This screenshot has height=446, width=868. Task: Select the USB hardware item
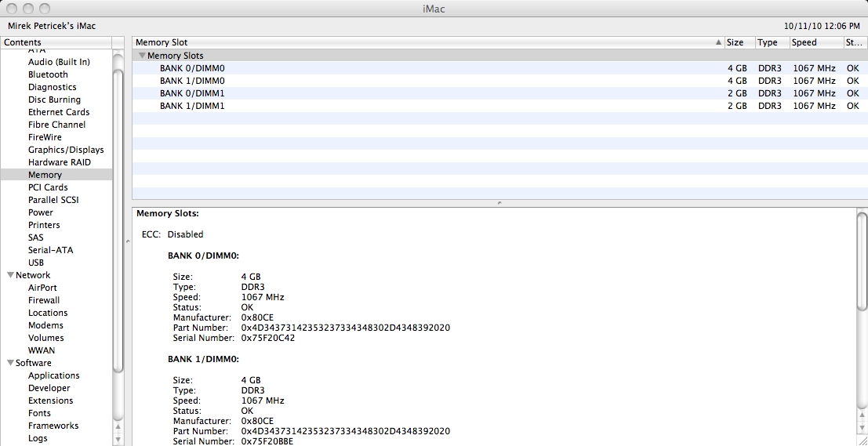36,263
